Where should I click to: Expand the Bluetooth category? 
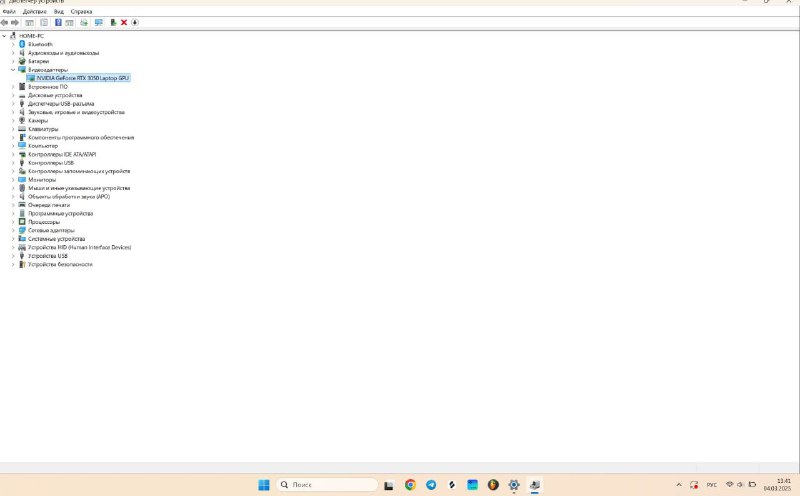click(13, 44)
